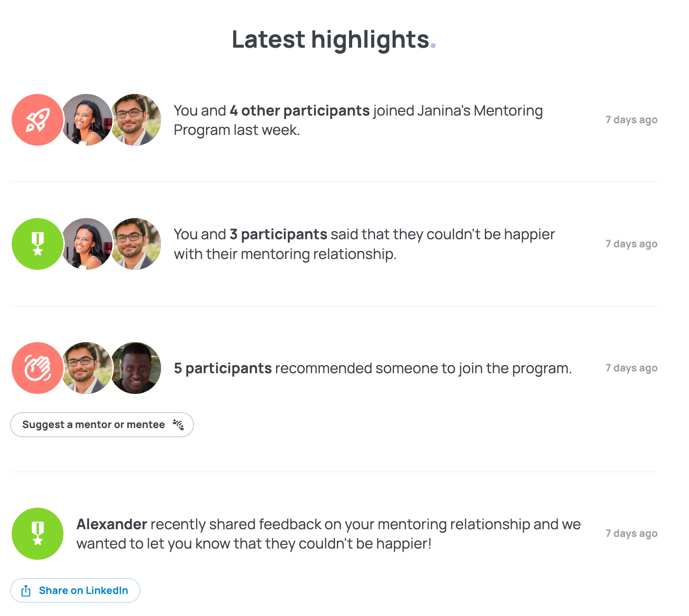This screenshot has width=689, height=616.
Task: Open bearded man's avatar in joined program highlight
Action: pos(136,120)
